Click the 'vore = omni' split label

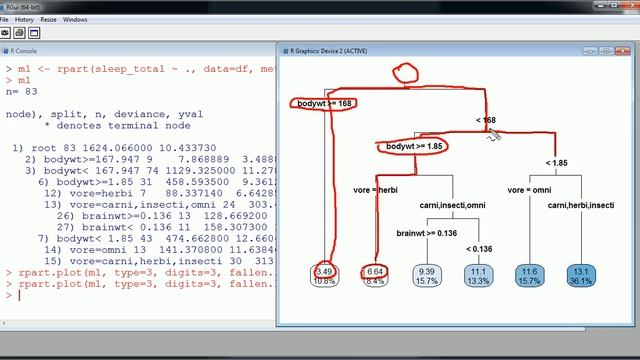tap(529, 190)
